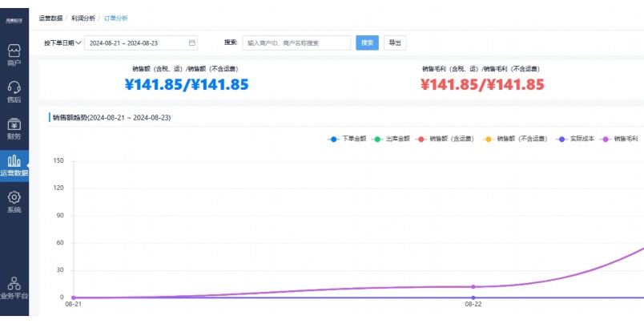The width and height of the screenshot is (644, 324).
Task: Toggle the 销售额（不含运费） legend series
Action: tap(516, 139)
